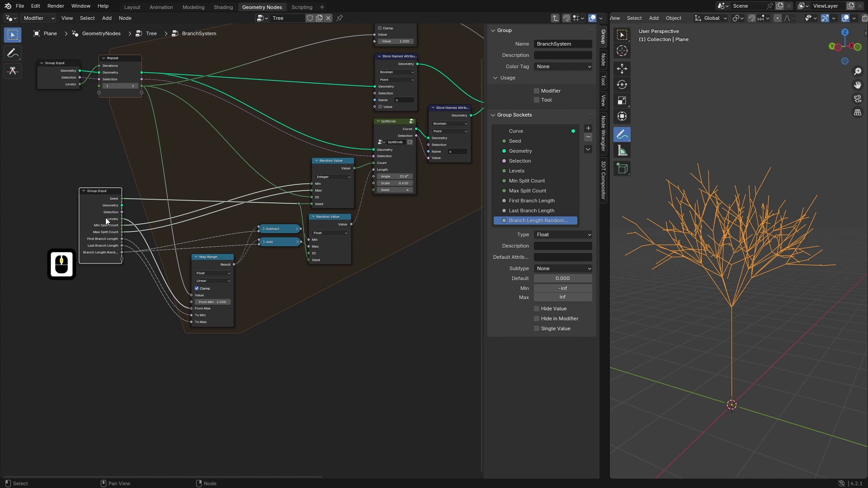Toggle Clamp on the Map Range node
Image resolution: width=868 pixels, height=488 pixels.
pos(197,288)
